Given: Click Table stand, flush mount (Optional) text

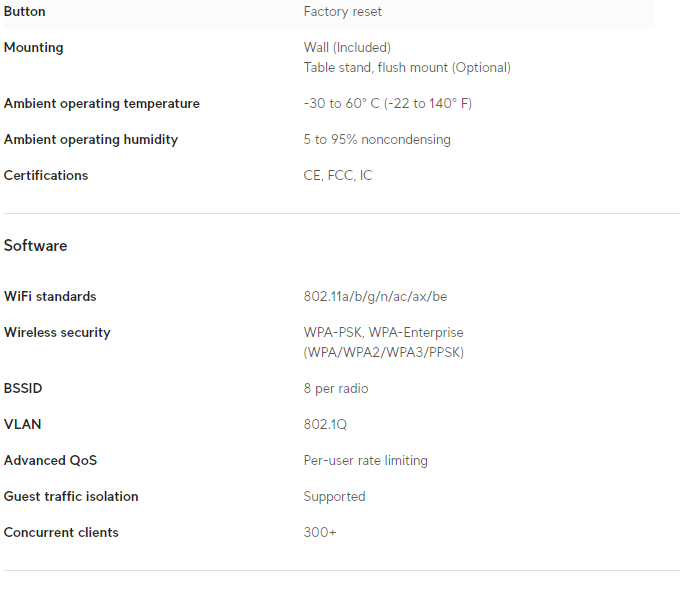Looking at the screenshot, I should (x=407, y=68).
